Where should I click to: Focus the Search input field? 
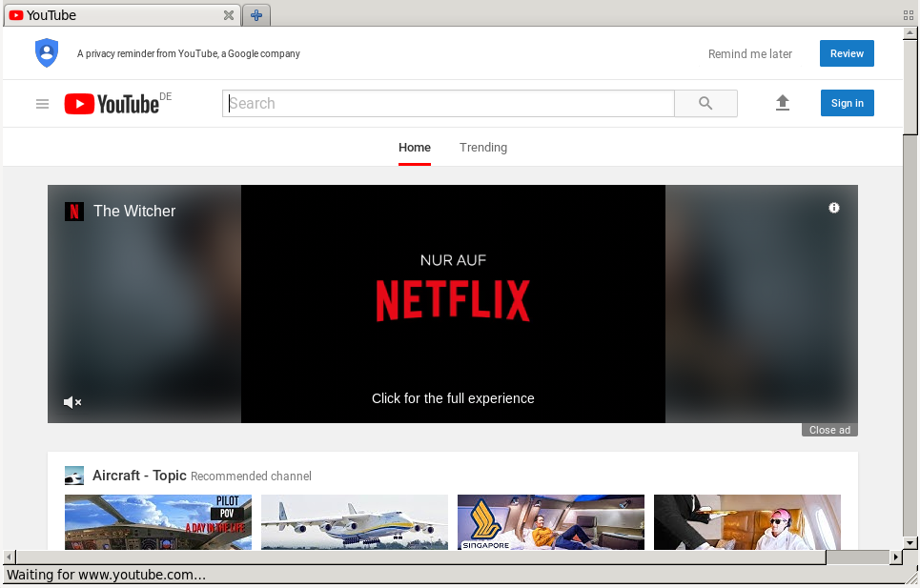[x=448, y=103]
